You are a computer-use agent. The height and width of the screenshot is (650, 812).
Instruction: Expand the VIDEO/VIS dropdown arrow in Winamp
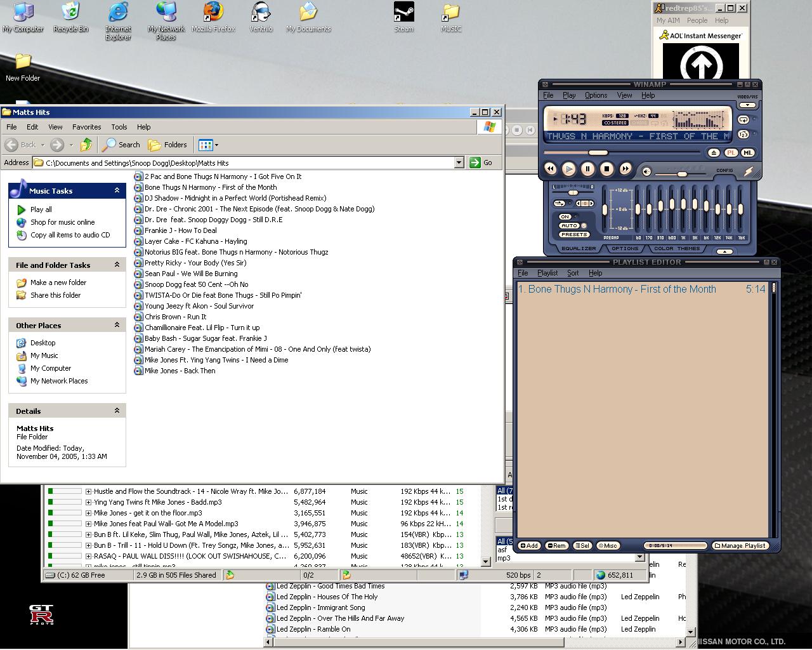point(747,105)
